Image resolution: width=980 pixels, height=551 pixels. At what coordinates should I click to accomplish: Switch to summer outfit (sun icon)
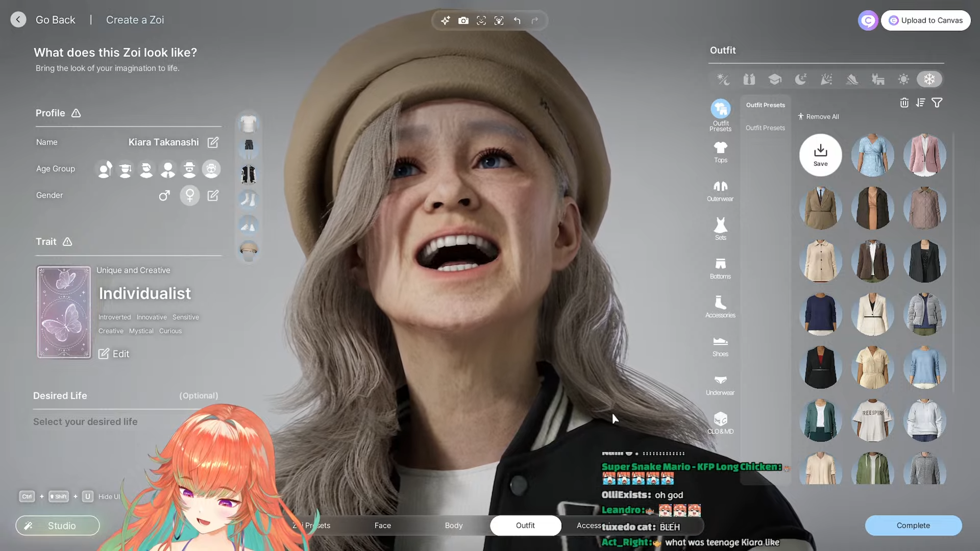click(903, 80)
